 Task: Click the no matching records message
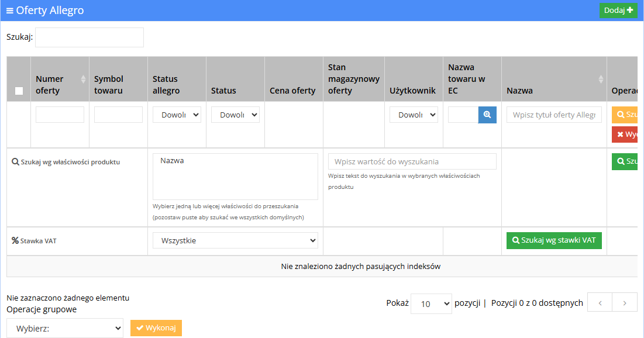361,266
